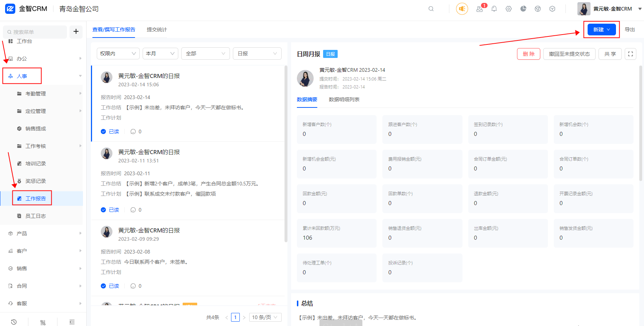Click the browser-style circle icon in header
The height and width of the screenshot is (326, 644).
coord(538,9)
